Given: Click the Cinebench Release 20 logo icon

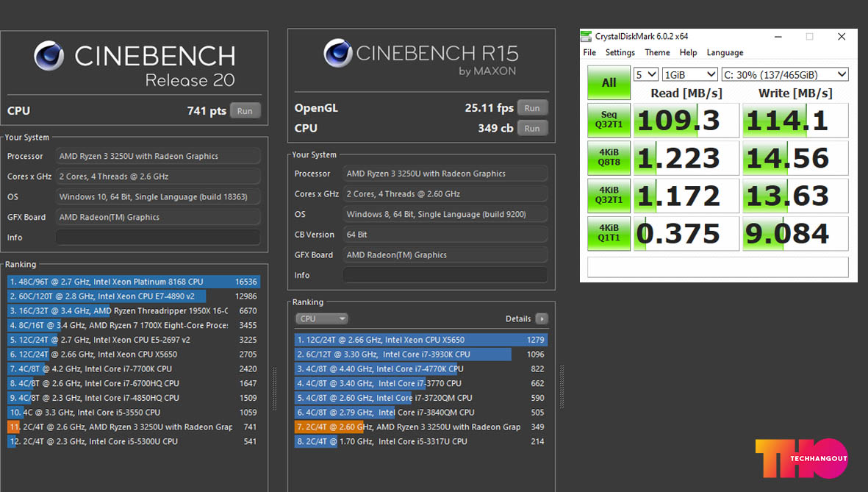Looking at the screenshot, I should click(49, 55).
